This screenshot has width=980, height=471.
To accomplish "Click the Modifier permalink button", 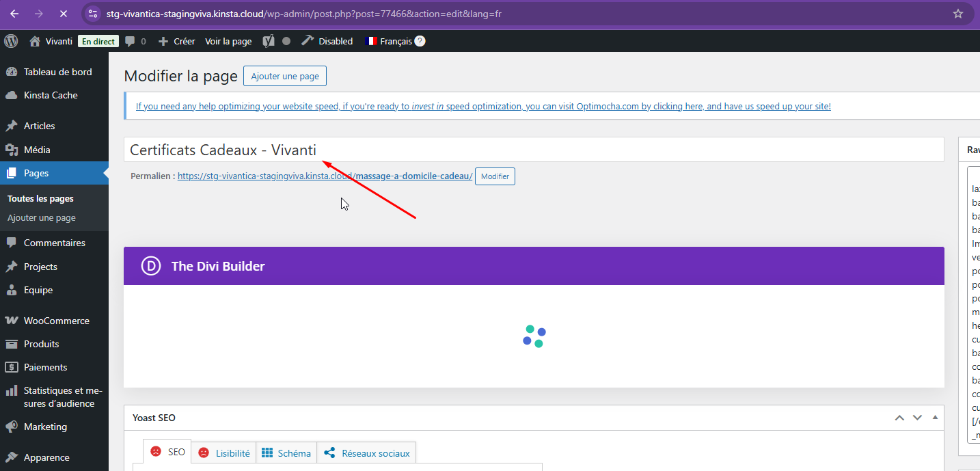I will (x=495, y=176).
